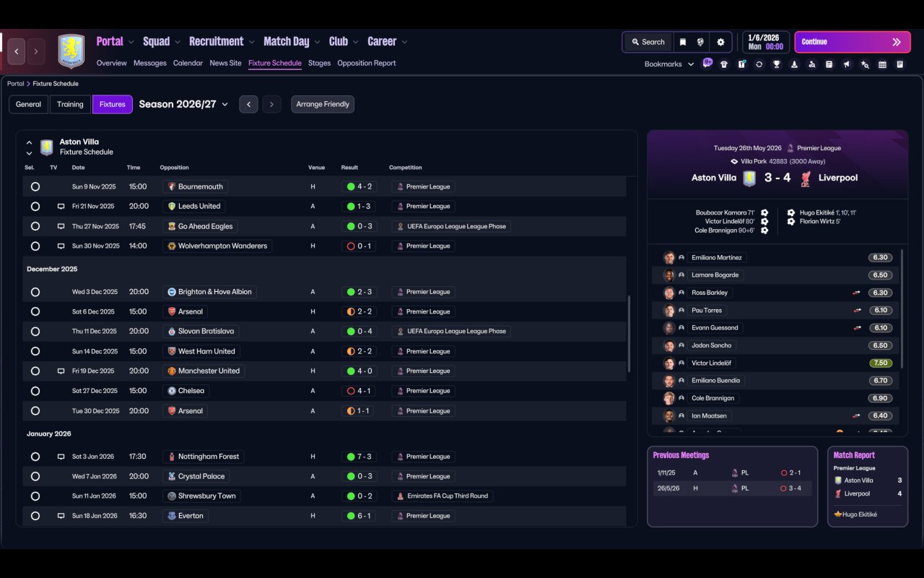Viewport: 924px width, 578px height.
Task: Click the Liverpool crest in the match panel
Action: pyautogui.click(x=806, y=178)
